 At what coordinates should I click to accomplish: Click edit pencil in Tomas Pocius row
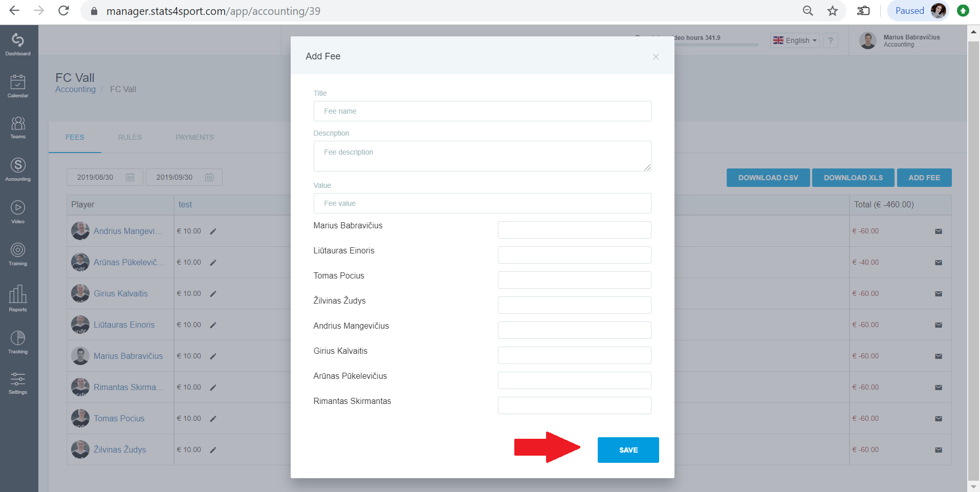(x=213, y=419)
